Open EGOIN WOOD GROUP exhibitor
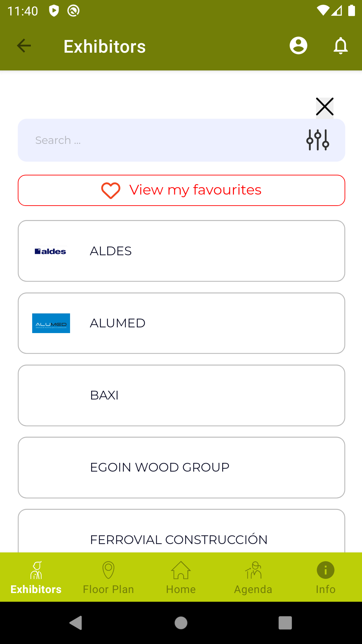The width and height of the screenshot is (362, 644). [181, 467]
